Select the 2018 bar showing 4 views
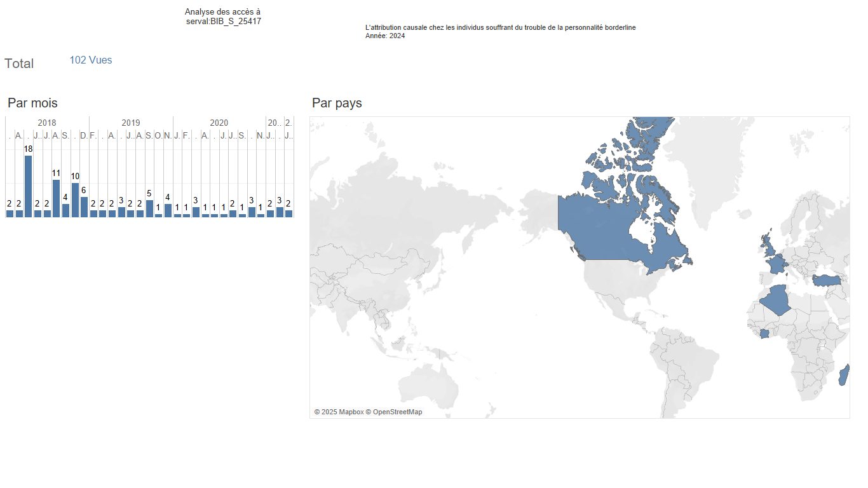 [65, 210]
